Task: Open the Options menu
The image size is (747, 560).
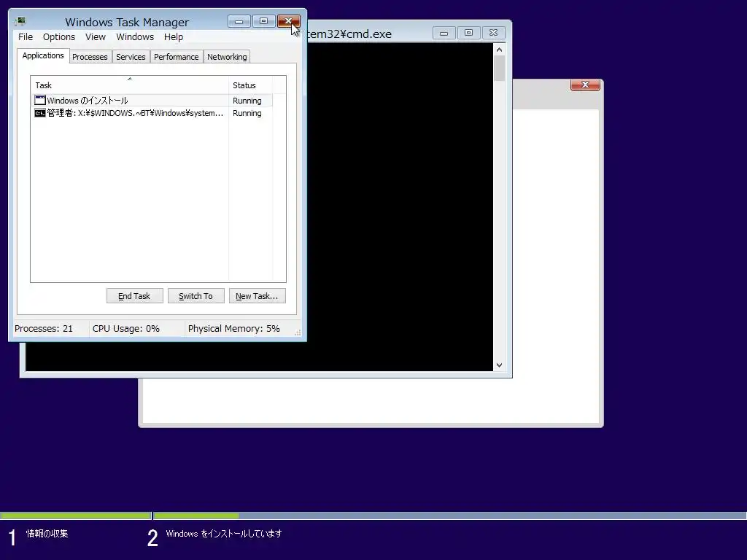Action: [58, 36]
